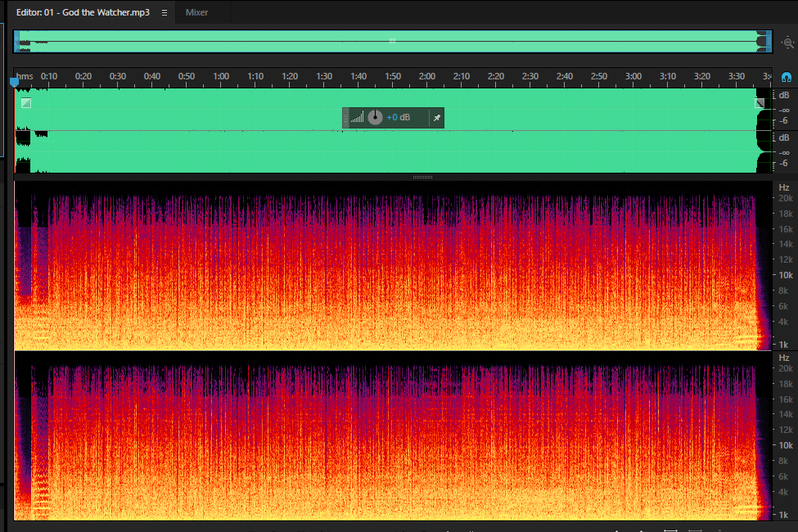Click the 0:30 mark on the ruler
The width and height of the screenshot is (798, 532).
[118, 76]
